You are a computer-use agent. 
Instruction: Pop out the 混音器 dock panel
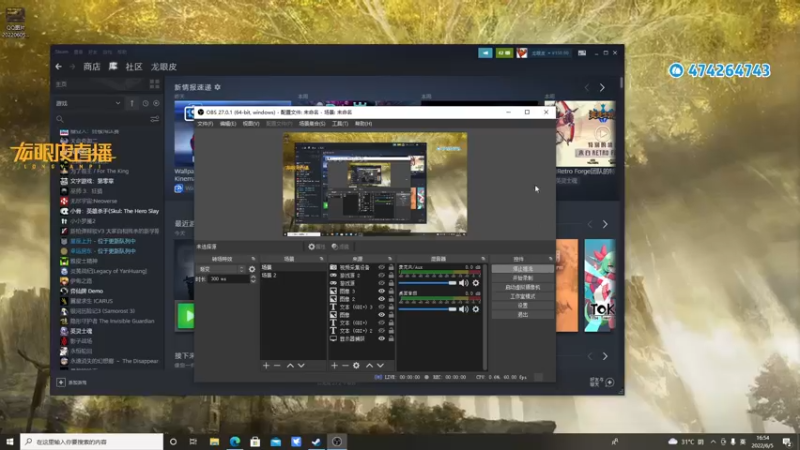click(483, 259)
